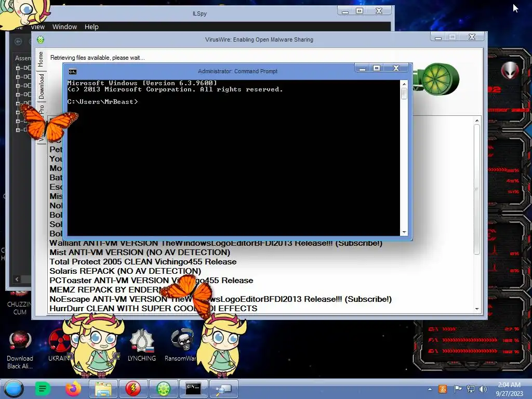Switch to VirusWire Home tab
532x399 pixels.
coord(41,59)
